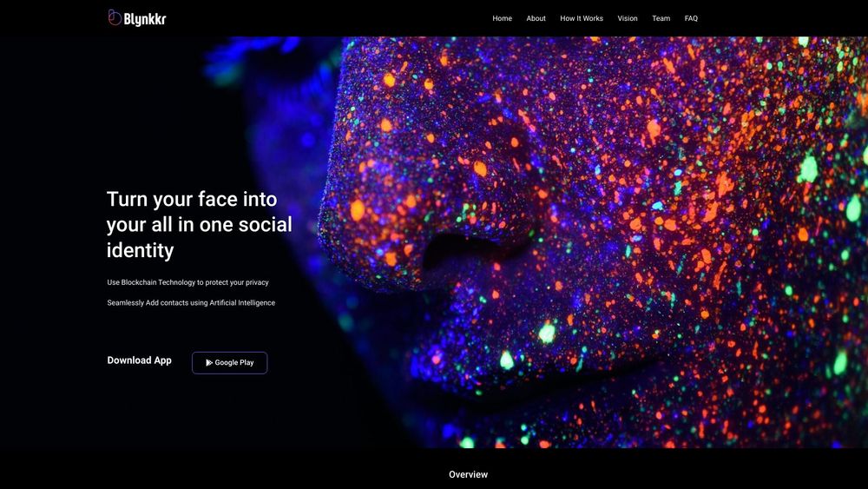This screenshot has width=868, height=489.
Task: Open the FAQ nav link
Action: (691, 18)
